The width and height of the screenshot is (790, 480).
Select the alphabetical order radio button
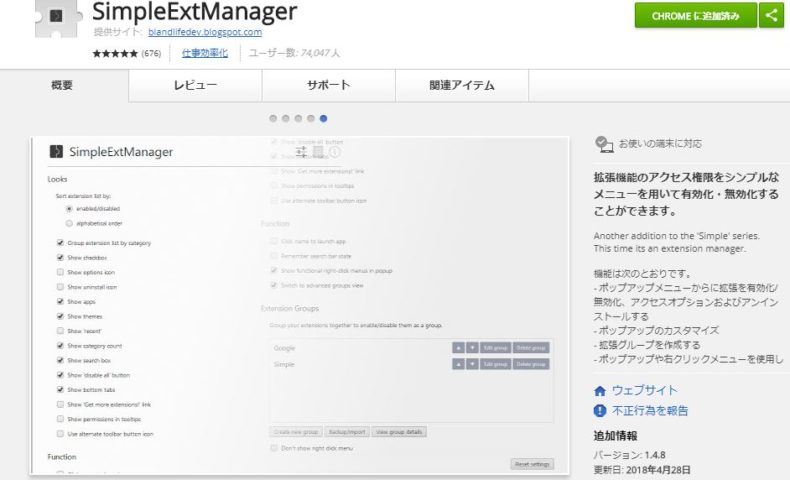point(69,223)
